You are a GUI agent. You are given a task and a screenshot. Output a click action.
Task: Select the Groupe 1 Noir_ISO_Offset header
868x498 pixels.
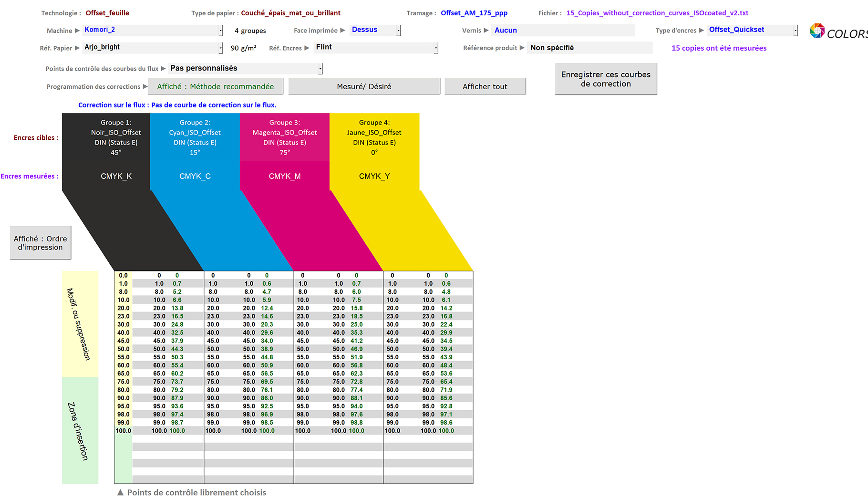click(x=116, y=137)
